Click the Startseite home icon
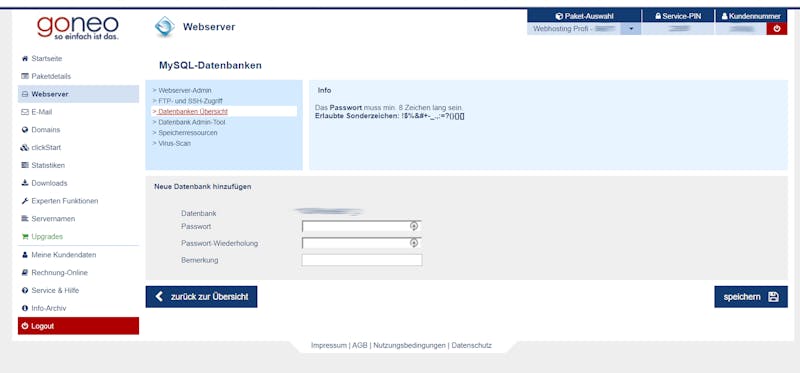This screenshot has height=373, width=800. tap(24, 59)
